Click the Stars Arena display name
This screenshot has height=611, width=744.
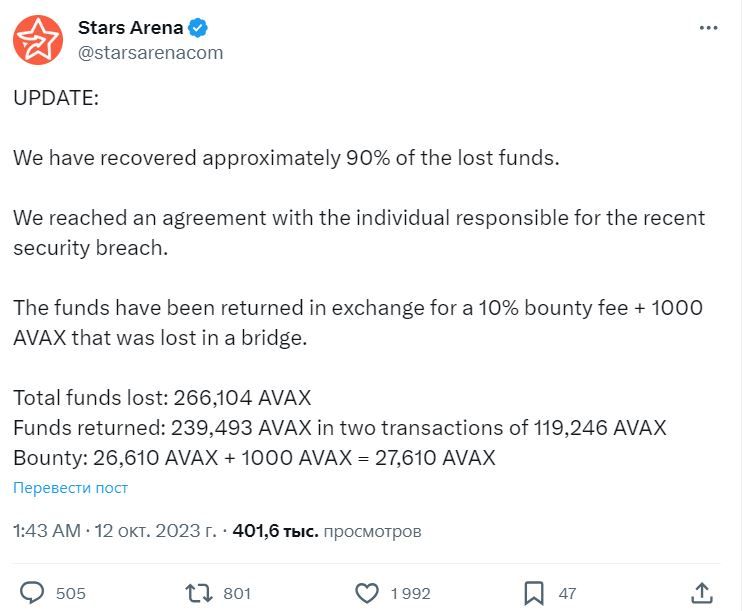pos(130,28)
